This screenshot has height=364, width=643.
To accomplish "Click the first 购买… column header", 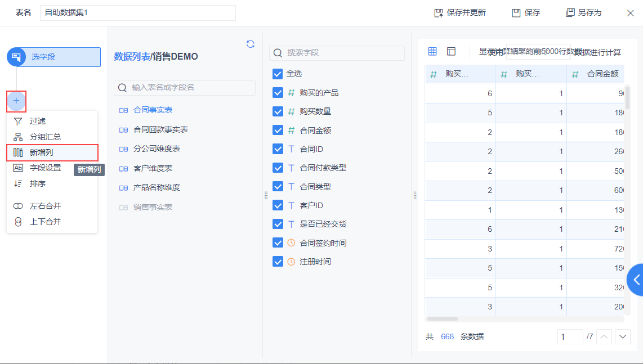I will (461, 74).
